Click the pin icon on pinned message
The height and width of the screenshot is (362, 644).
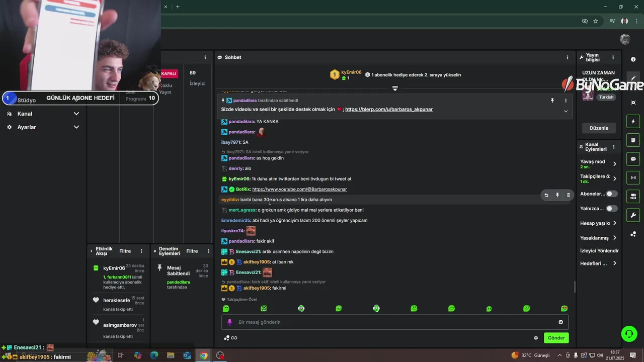click(552, 101)
